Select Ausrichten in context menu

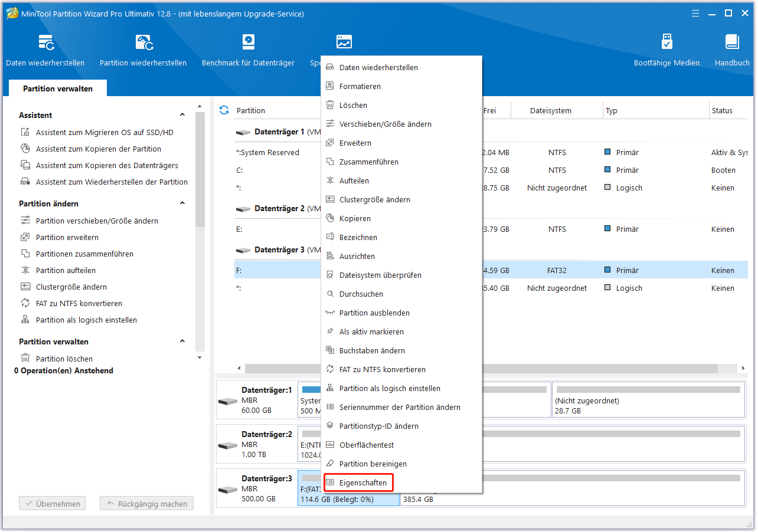[x=401, y=257]
